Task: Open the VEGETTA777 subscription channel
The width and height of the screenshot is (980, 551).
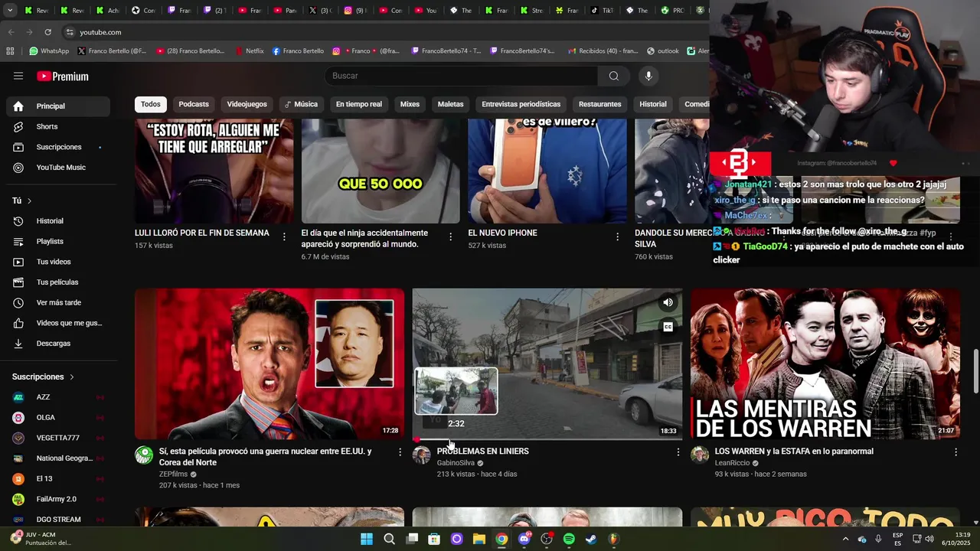Action: (x=58, y=438)
